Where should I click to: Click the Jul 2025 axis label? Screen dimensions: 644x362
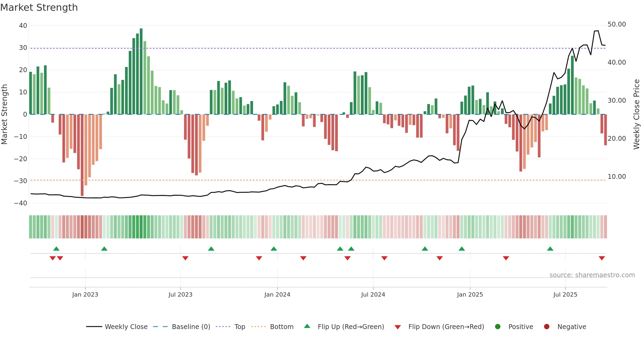[x=565, y=295]
